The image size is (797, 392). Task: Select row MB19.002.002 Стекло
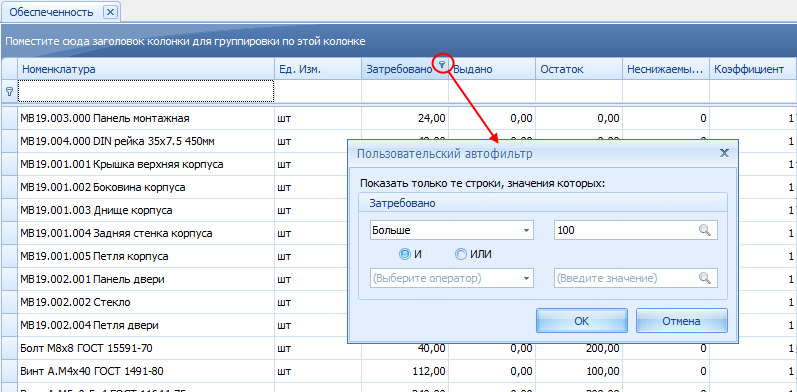pyautogui.click(x=146, y=302)
